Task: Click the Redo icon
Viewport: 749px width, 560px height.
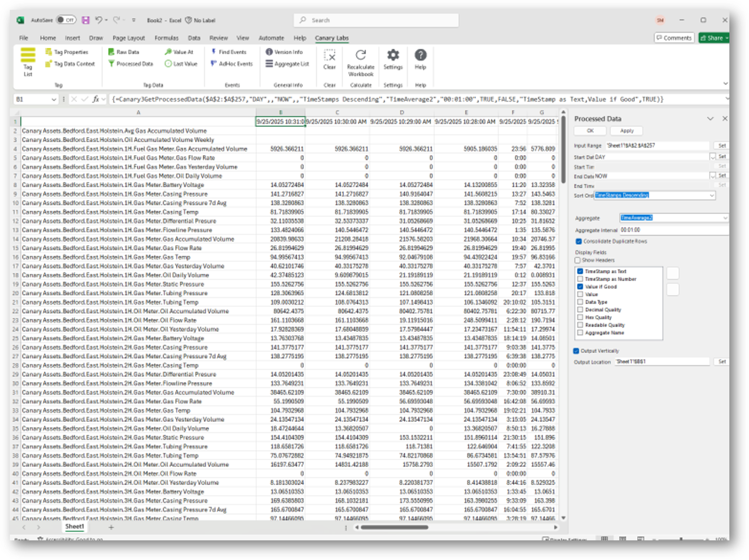Action: 116,20
